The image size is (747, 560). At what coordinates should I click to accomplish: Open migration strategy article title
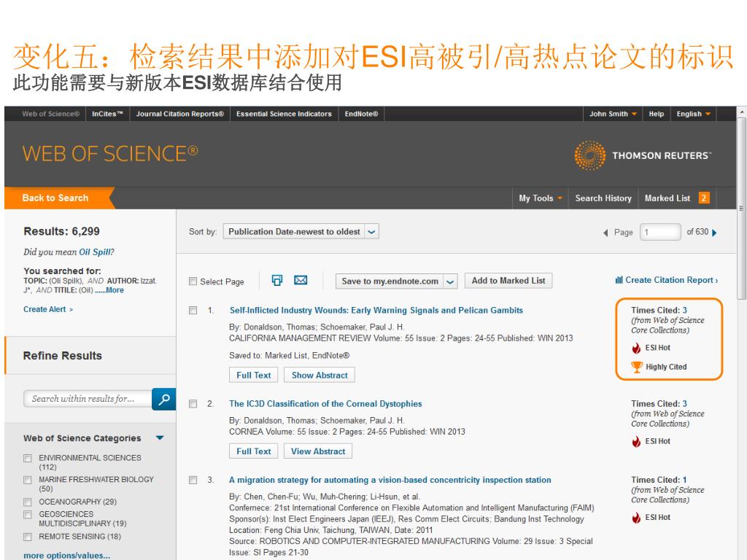tap(390, 480)
